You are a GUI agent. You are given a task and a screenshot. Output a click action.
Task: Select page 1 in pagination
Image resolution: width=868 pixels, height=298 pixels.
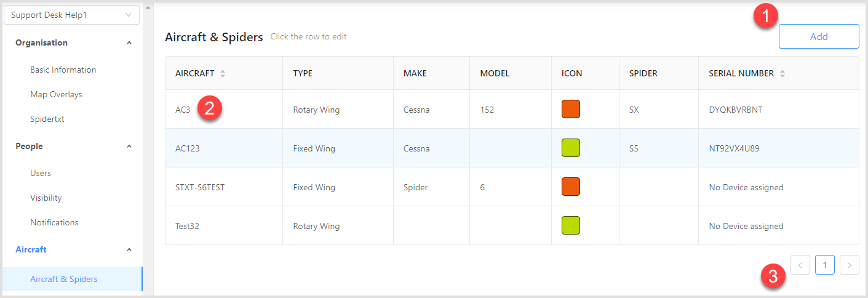824,265
